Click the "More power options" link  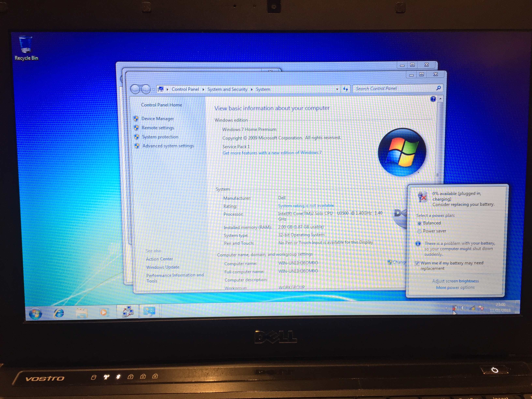(x=455, y=287)
